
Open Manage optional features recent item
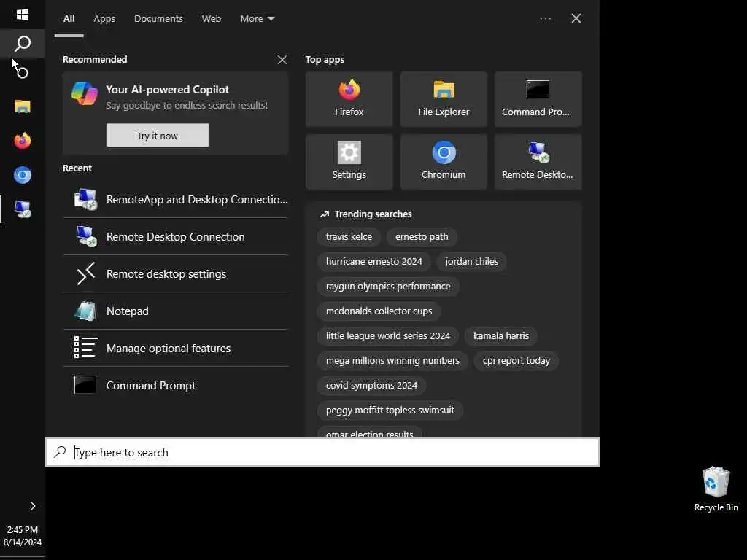176,348
